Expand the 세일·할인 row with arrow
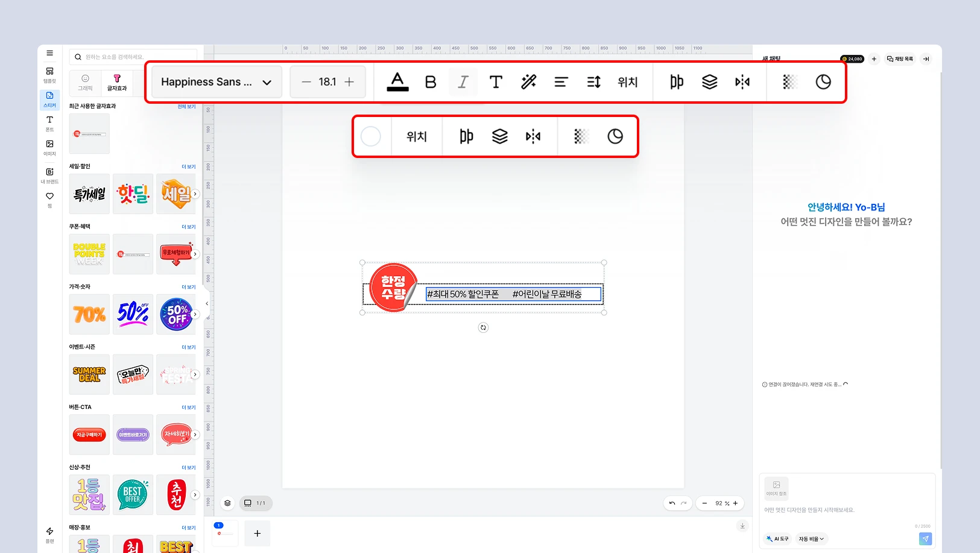Screen dimensions: 980x553 point(195,194)
